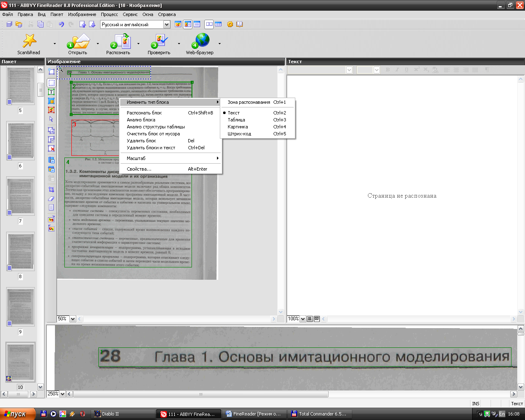Toggle the two-pane window layout icon
The width and height of the screenshot is (525, 420).
[209, 24]
